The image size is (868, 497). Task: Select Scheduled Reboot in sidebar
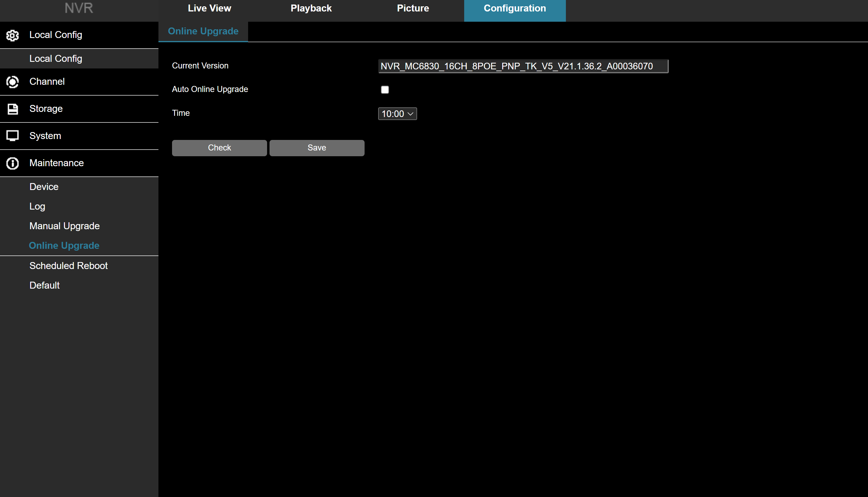tap(68, 266)
